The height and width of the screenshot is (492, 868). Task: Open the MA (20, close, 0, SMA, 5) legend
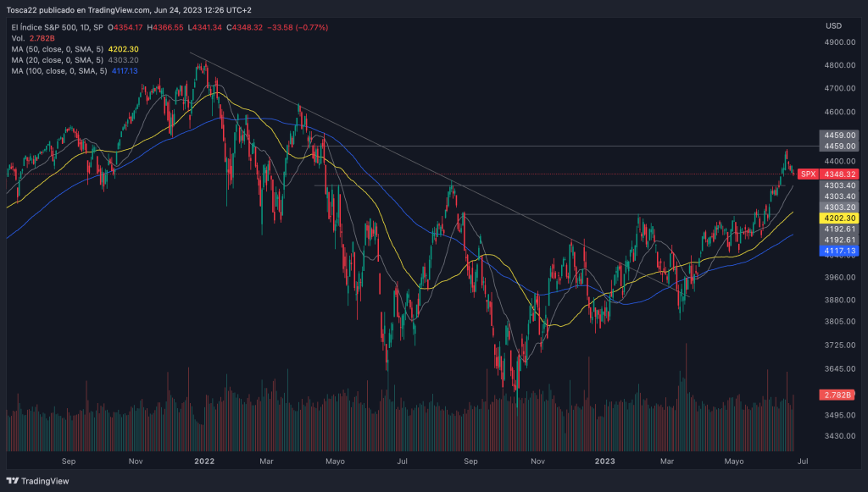coord(58,60)
